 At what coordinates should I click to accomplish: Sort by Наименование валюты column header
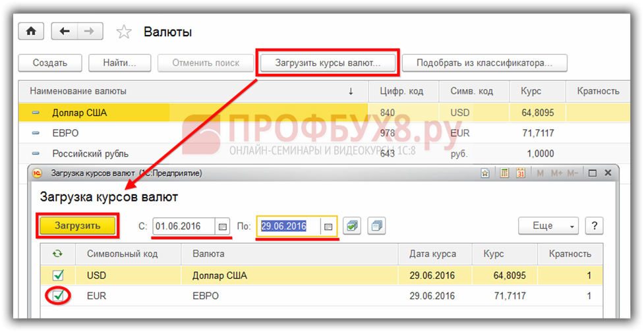(193, 91)
